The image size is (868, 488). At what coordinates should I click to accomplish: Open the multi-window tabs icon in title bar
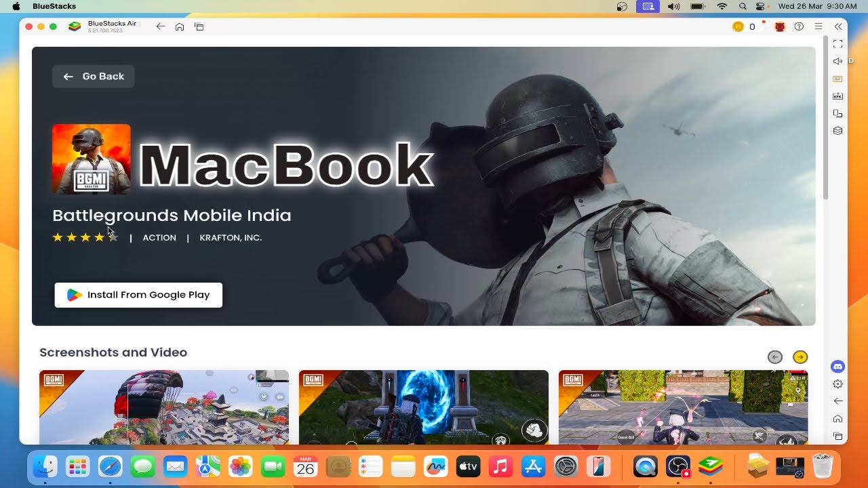tap(199, 26)
